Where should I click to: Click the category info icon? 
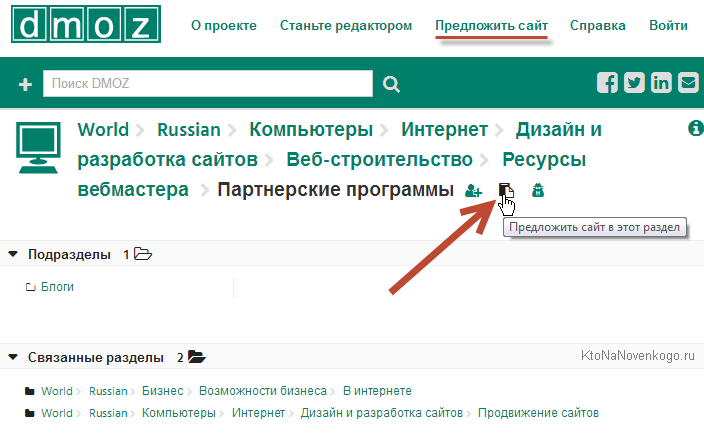pos(695,128)
